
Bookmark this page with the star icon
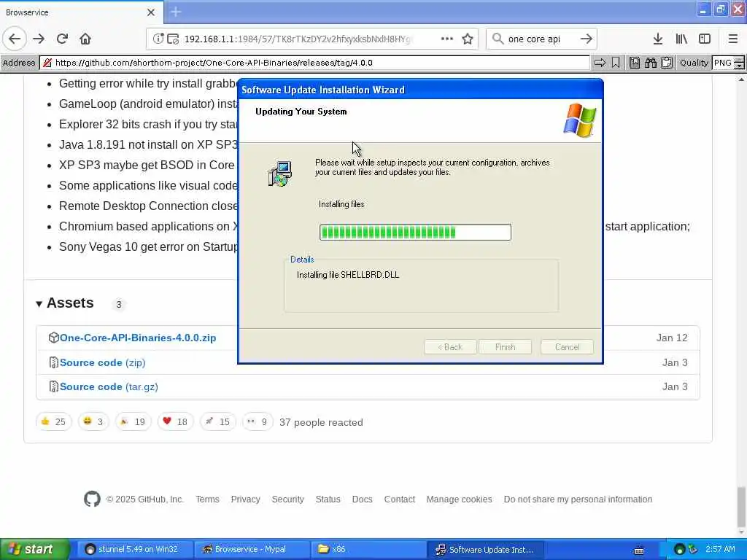coord(468,39)
